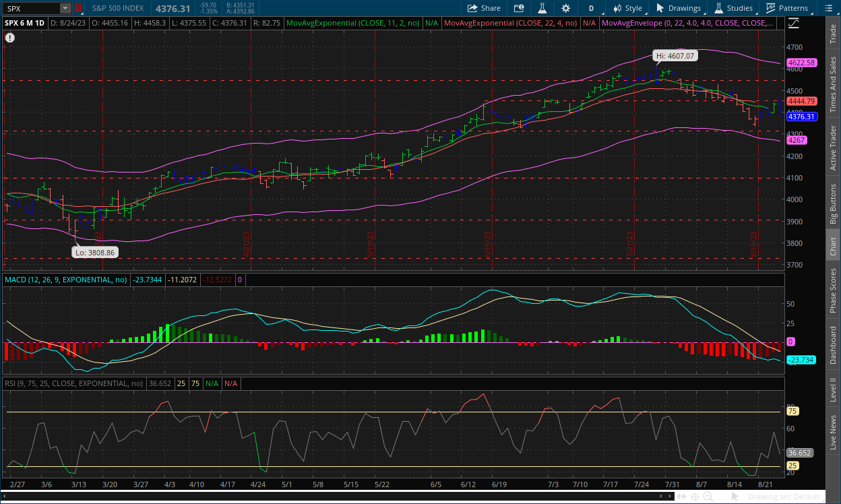
Task: Click the exclamation alert icon on the chart
Action: tap(9, 38)
